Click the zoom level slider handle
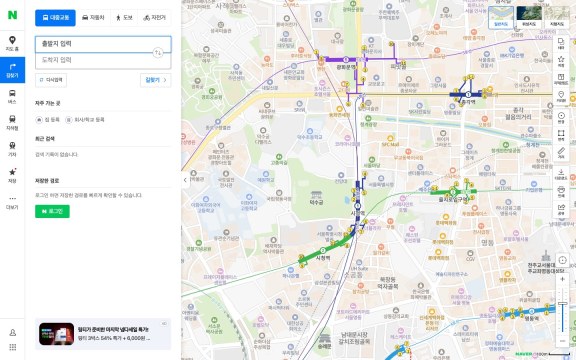 (x=562, y=303)
